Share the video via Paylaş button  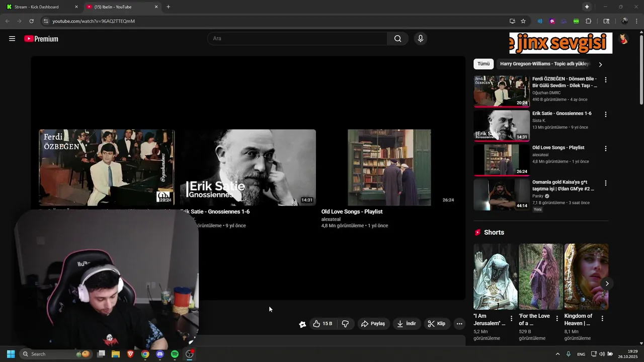pos(373,324)
